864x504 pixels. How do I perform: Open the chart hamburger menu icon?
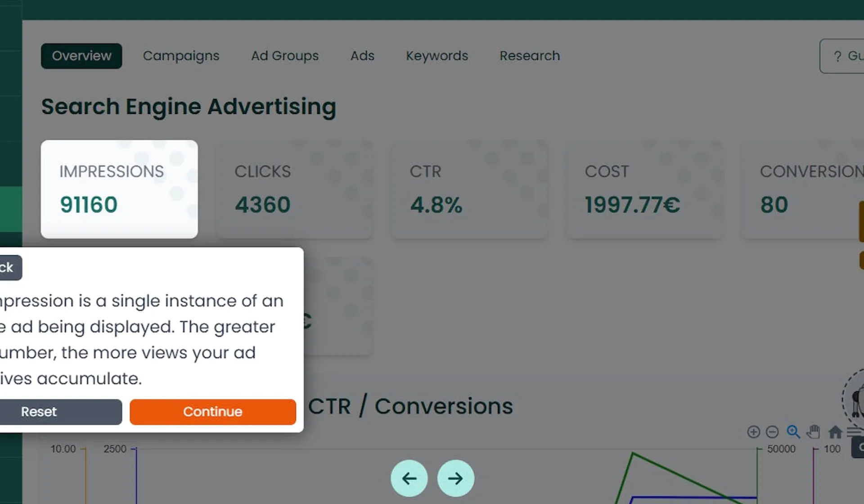854,432
